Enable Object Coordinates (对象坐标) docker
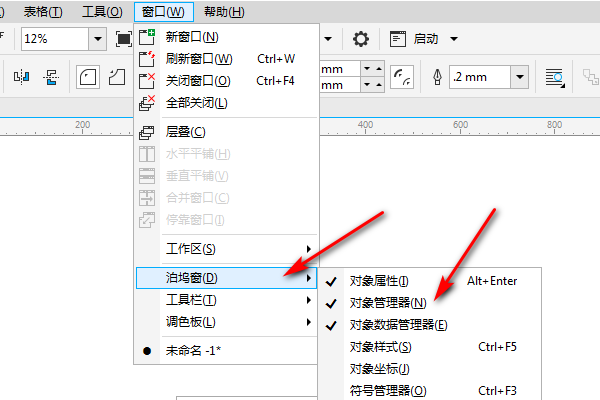This screenshot has width=600, height=400. [430, 369]
